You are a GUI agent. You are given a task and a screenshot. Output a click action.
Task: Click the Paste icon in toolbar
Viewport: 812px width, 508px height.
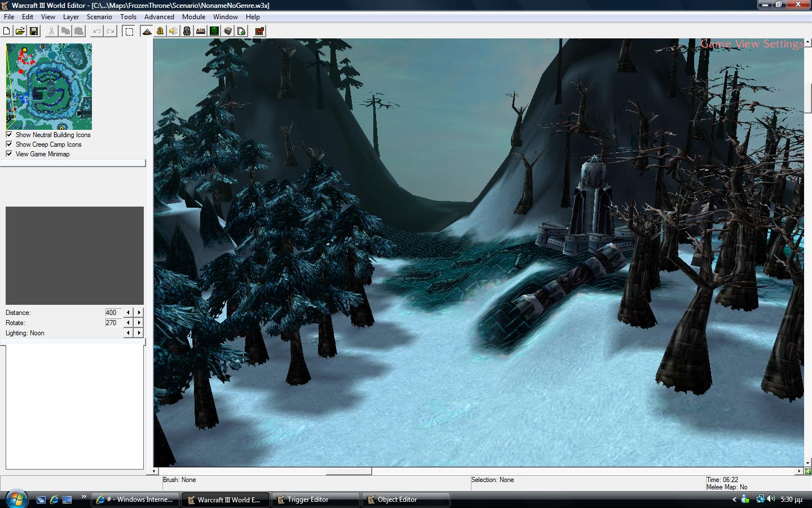coord(79,31)
